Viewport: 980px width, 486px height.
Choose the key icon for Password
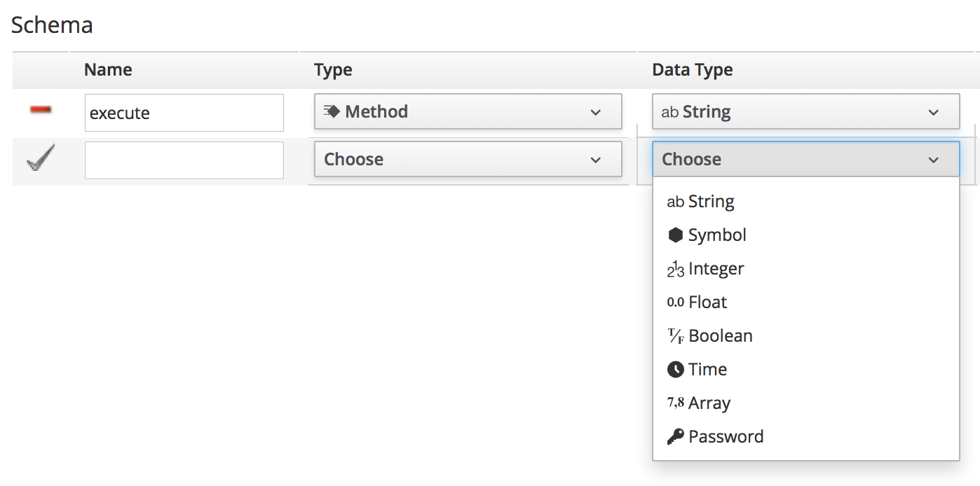(675, 437)
